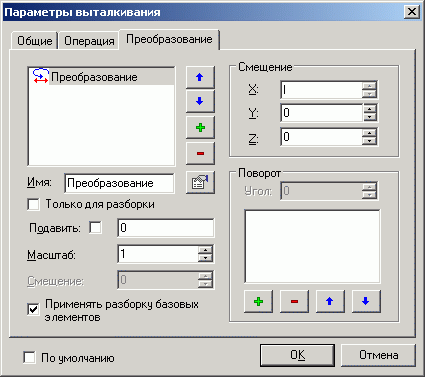425x377 pixels.
Task: Click the Отмена button
Action: pos(378,355)
